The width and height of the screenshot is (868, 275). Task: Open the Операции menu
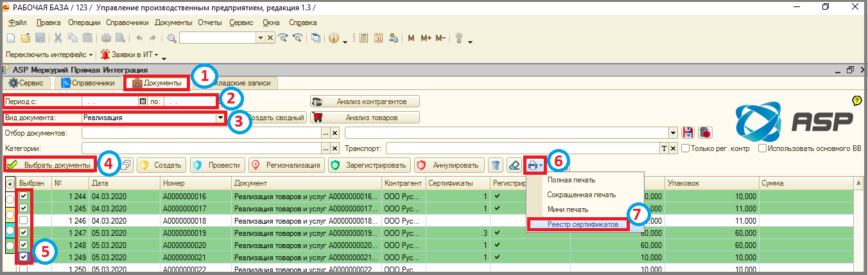point(84,22)
